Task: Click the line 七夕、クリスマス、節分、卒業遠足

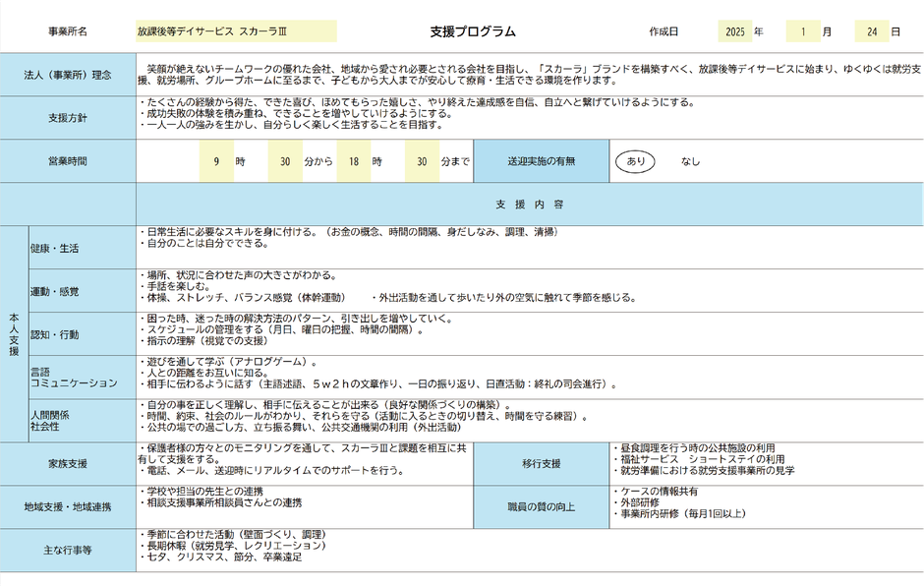Action: 220,557
